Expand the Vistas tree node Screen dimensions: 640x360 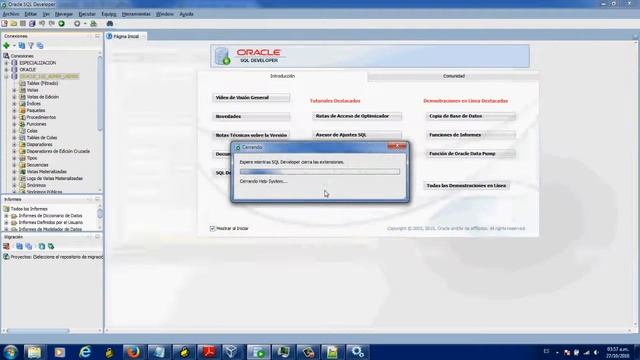(x=14, y=90)
